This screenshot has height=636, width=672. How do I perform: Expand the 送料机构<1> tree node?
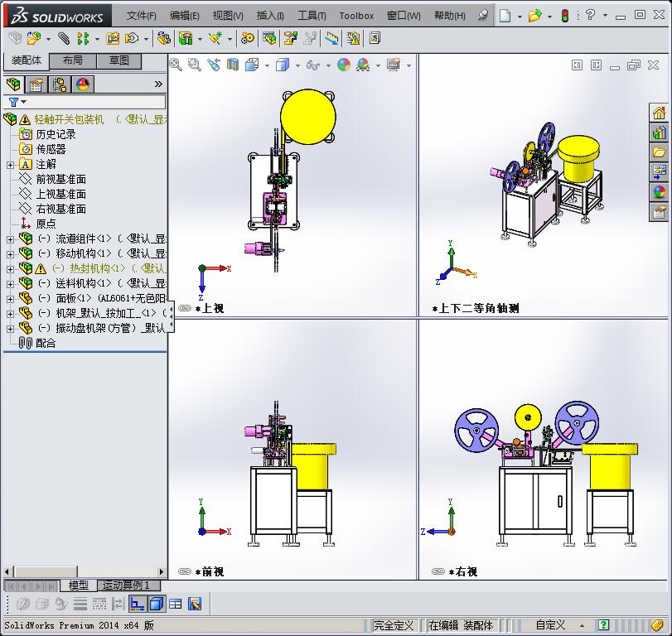point(10,284)
